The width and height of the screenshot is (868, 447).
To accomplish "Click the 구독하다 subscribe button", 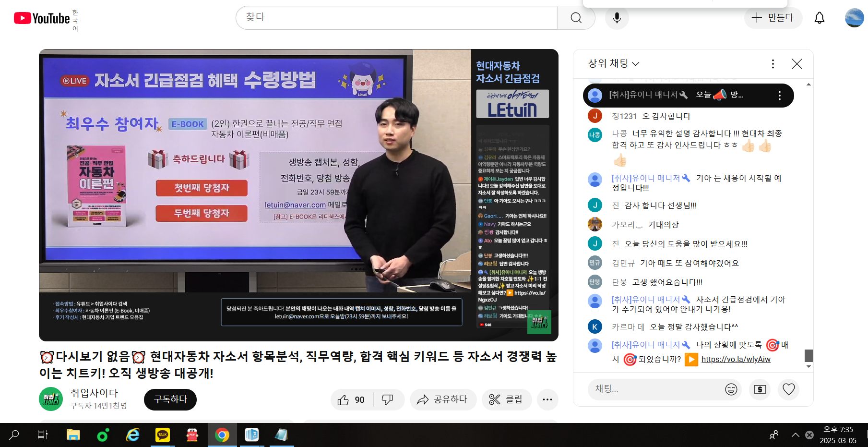I will click(x=170, y=399).
